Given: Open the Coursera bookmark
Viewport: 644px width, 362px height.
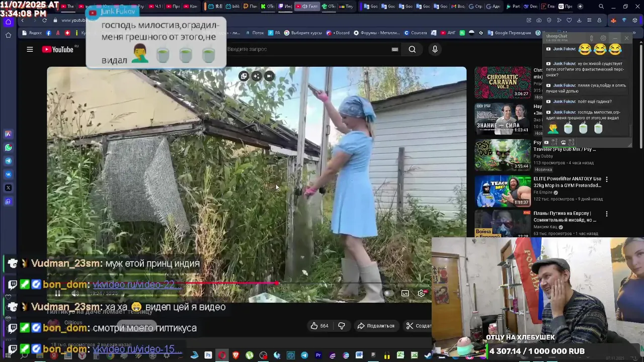Looking at the screenshot, I should point(416,33).
